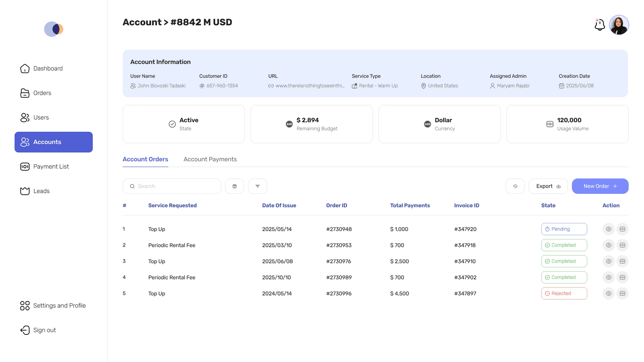Go to the Leads page

35,191
